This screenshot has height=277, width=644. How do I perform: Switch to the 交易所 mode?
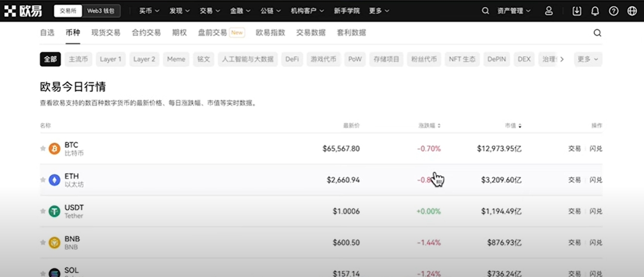pos(68,11)
